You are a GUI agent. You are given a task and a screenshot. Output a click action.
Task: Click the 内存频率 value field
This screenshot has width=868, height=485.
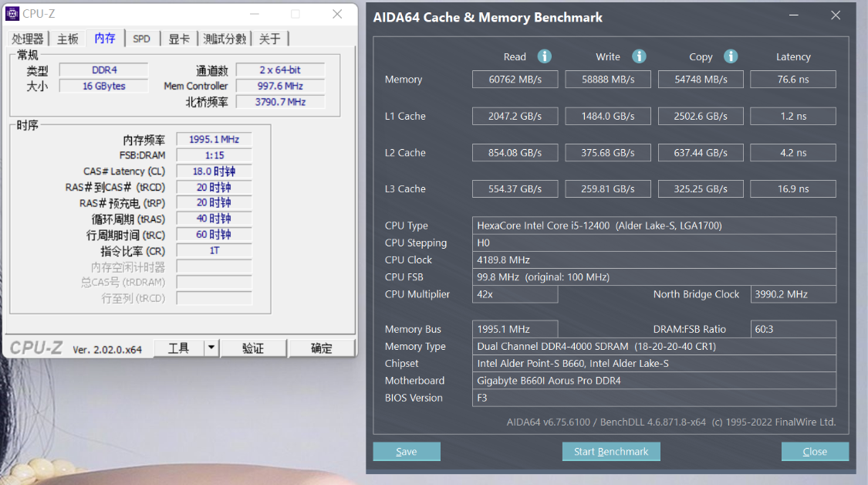coord(213,139)
